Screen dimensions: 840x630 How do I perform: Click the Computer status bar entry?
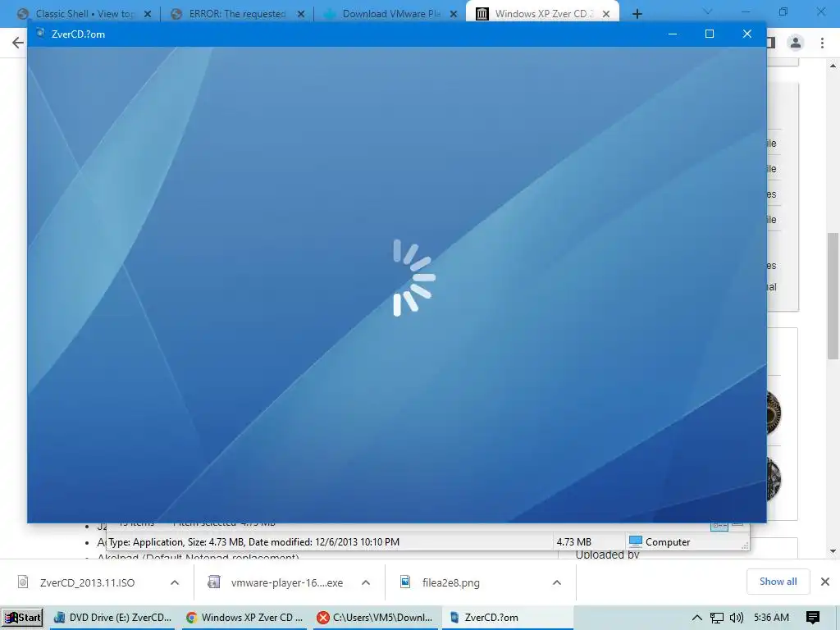tap(660, 541)
